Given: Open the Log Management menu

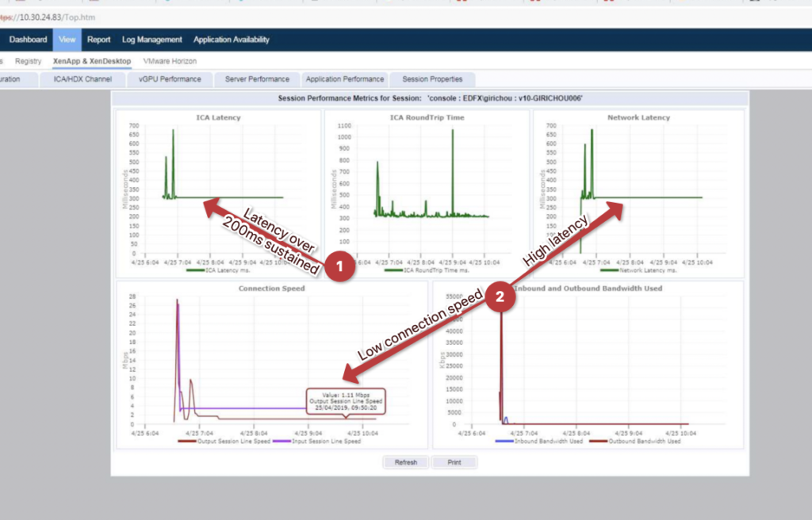Looking at the screenshot, I should tap(151, 39).
